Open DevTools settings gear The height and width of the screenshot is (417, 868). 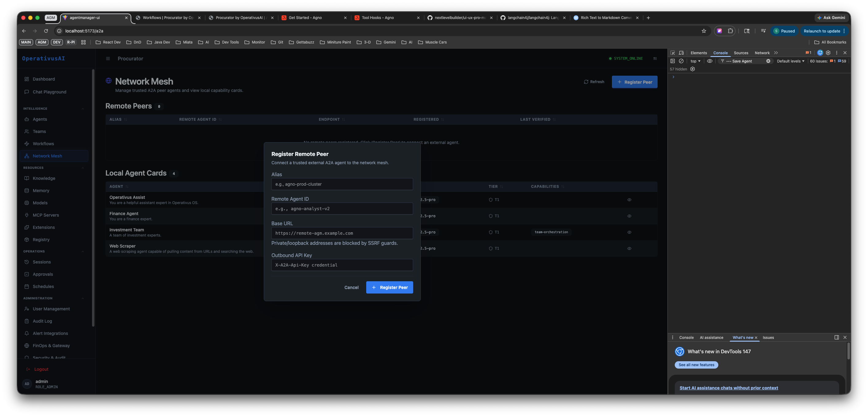pyautogui.click(x=828, y=53)
